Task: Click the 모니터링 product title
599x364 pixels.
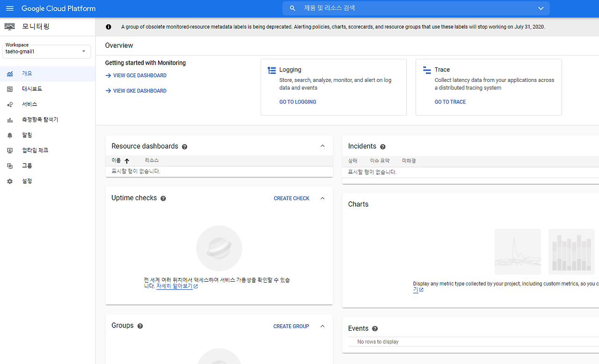Action: [36, 27]
